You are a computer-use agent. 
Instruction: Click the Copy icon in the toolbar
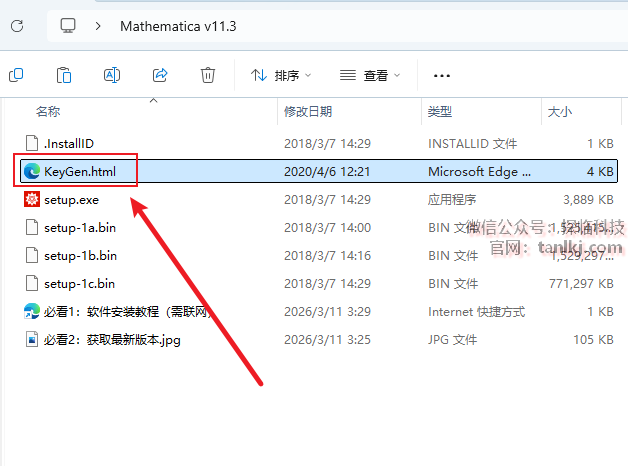click(x=16, y=75)
